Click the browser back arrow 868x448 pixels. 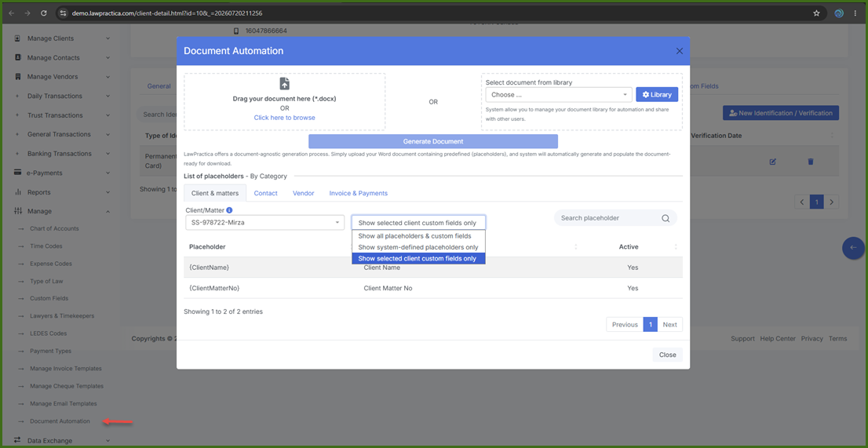[12, 13]
